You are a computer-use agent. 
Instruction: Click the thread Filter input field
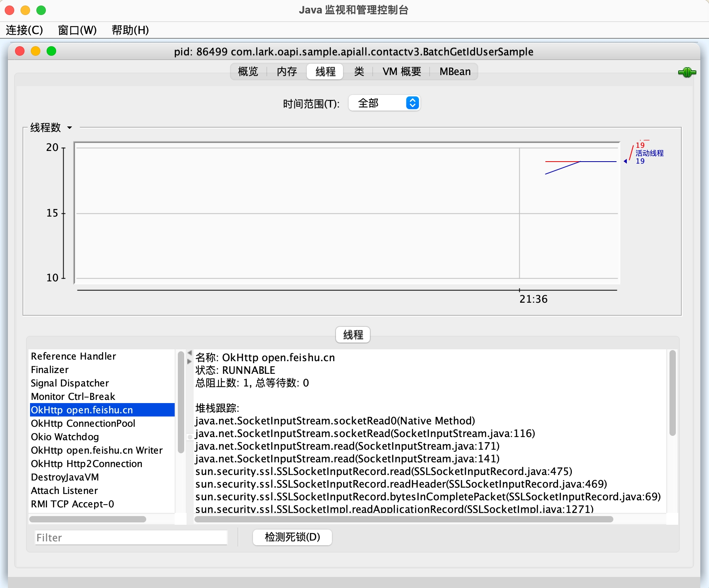coord(131,537)
